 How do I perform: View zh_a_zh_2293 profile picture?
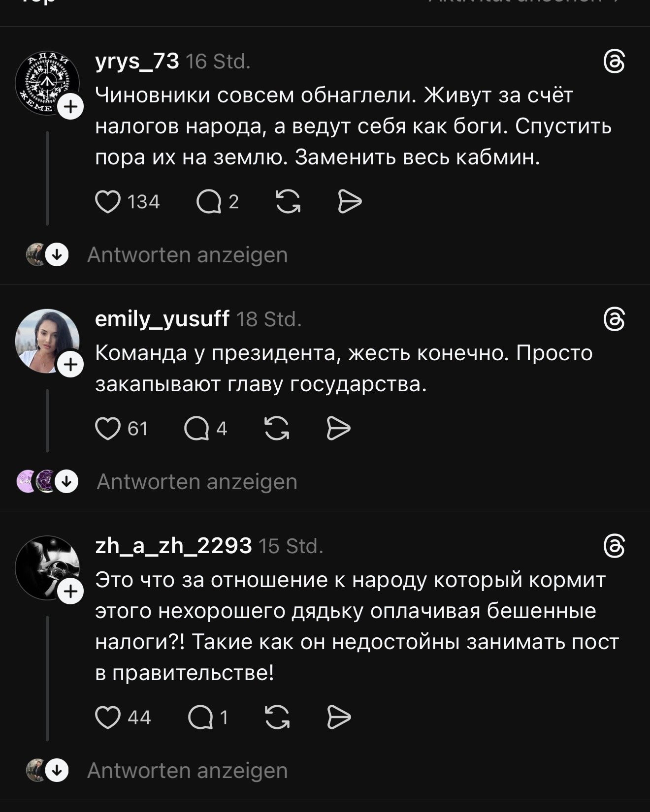[43, 565]
